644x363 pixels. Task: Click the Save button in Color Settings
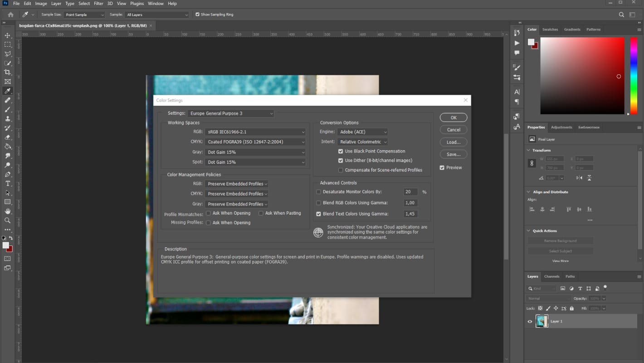tap(453, 154)
